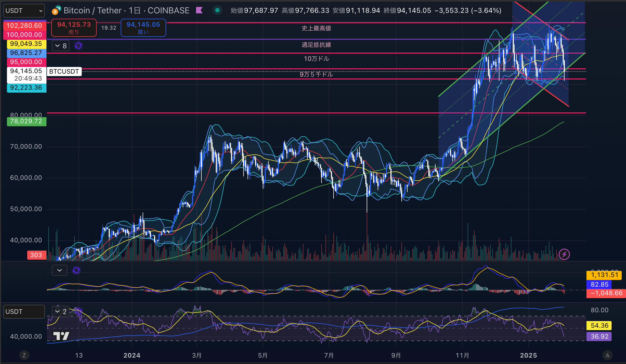Click the 史上最高値 line label
626x364 pixels.
click(x=316, y=28)
